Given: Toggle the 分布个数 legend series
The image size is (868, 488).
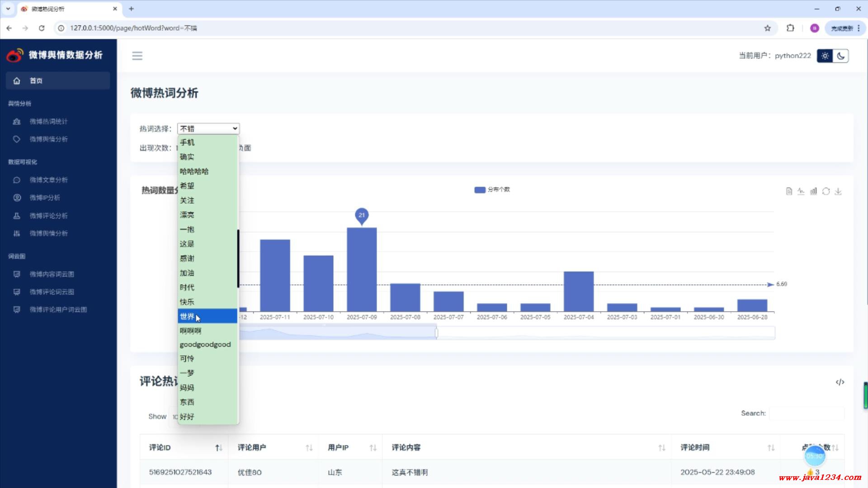Looking at the screenshot, I should click(x=492, y=190).
